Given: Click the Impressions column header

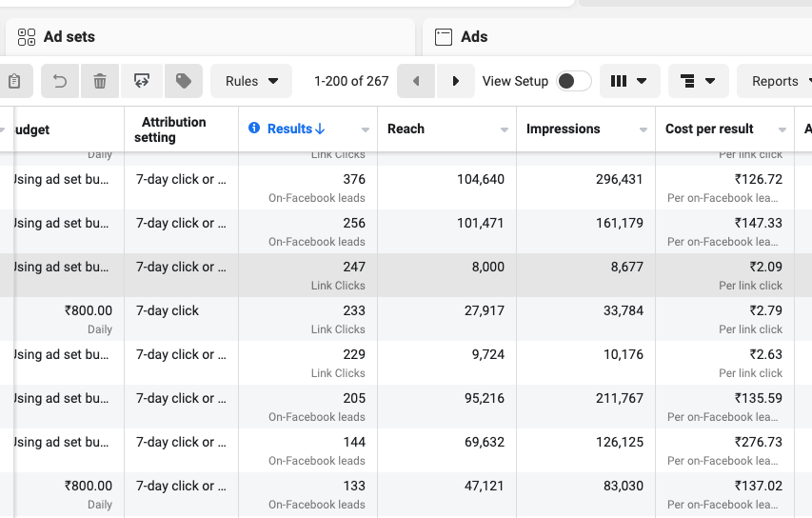Looking at the screenshot, I should 564,129.
